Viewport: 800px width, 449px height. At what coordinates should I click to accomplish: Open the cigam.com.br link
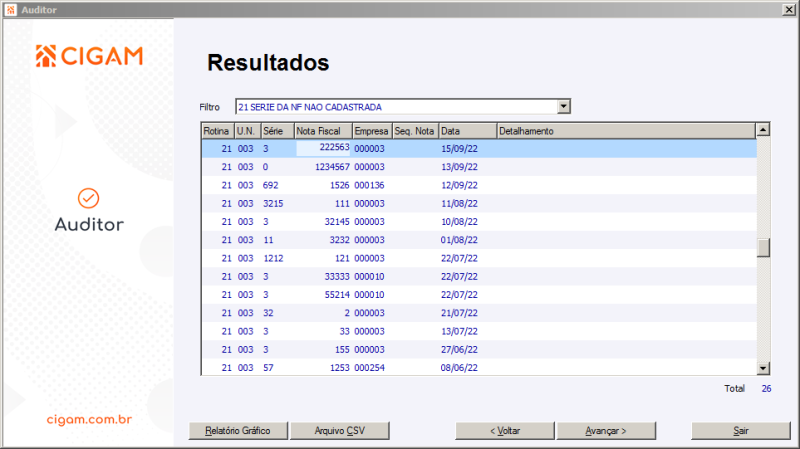(89, 419)
